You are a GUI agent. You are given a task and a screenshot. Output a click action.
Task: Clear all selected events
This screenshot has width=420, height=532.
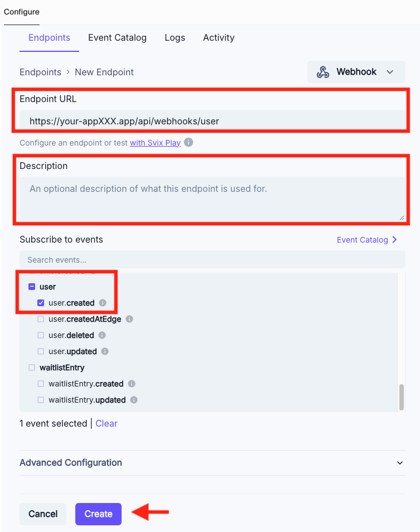[106, 423]
